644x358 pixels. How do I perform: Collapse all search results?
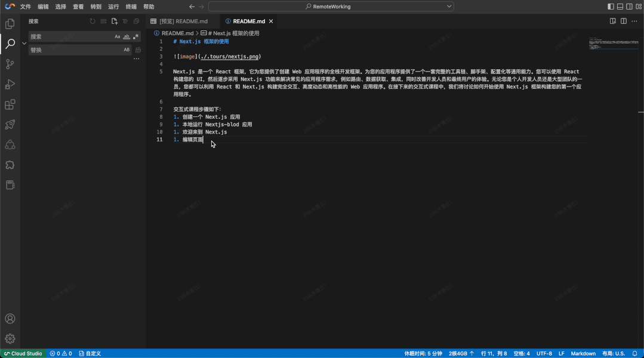click(136, 21)
